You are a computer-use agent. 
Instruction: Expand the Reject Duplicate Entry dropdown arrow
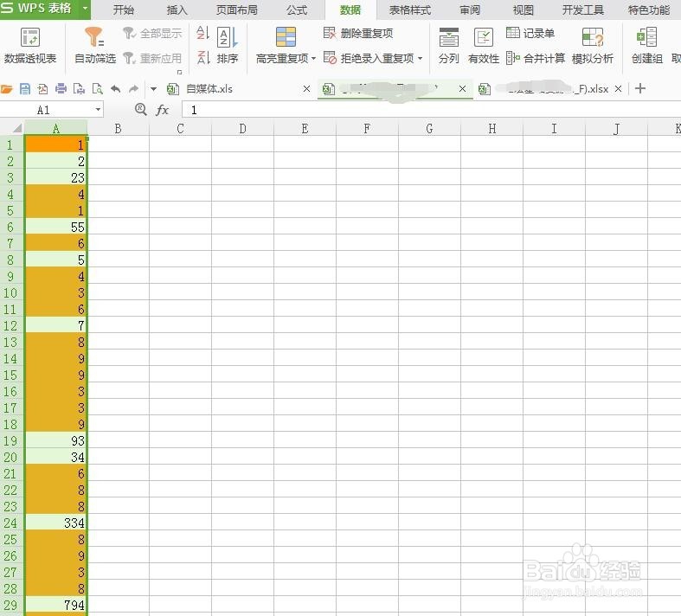pyautogui.click(x=420, y=58)
